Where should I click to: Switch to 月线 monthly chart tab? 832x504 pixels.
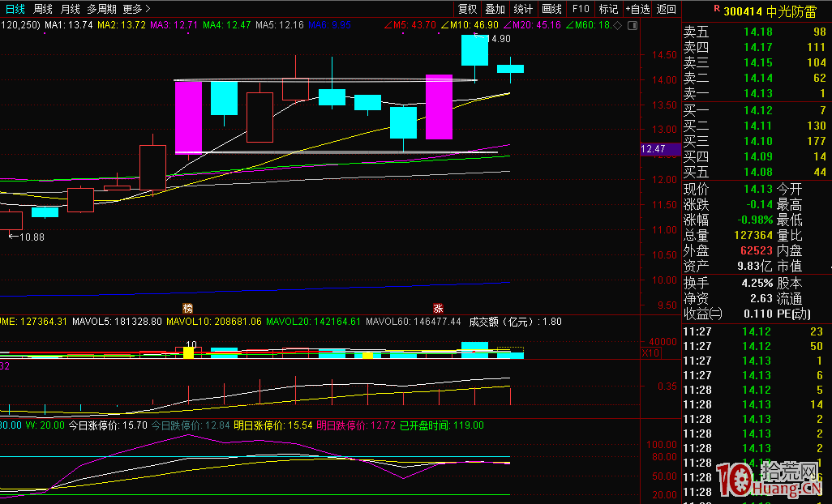[71, 9]
